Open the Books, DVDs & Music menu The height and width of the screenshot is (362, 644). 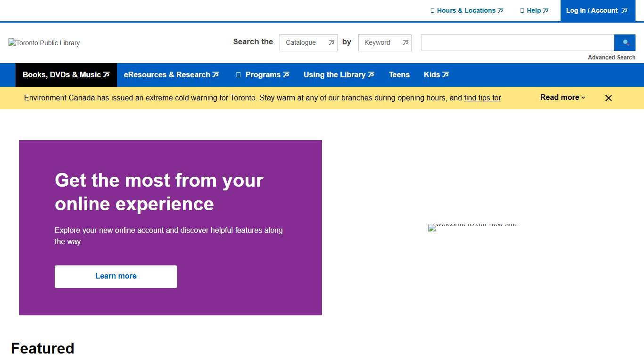point(66,75)
